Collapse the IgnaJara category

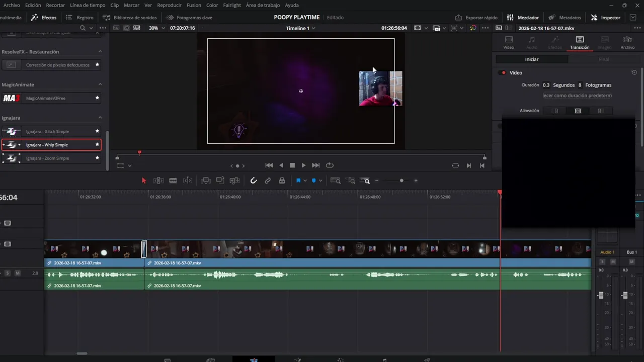100,118
